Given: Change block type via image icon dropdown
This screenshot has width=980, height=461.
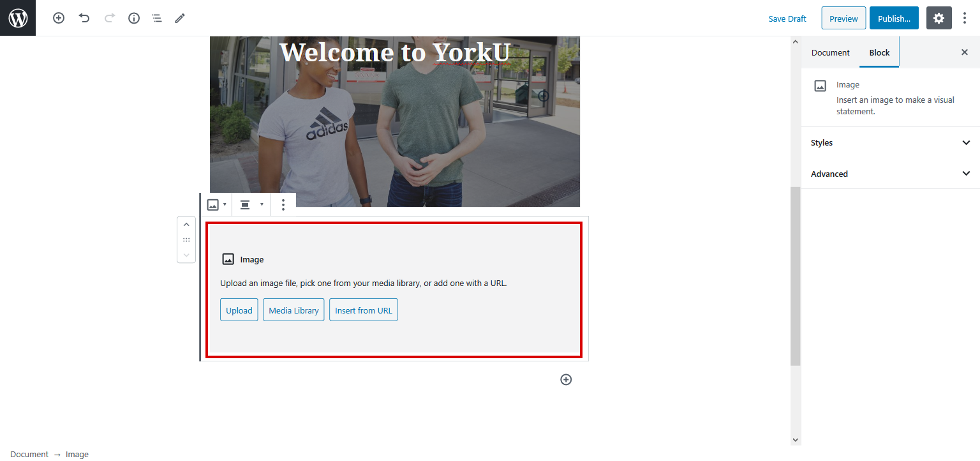Looking at the screenshot, I should (x=217, y=205).
